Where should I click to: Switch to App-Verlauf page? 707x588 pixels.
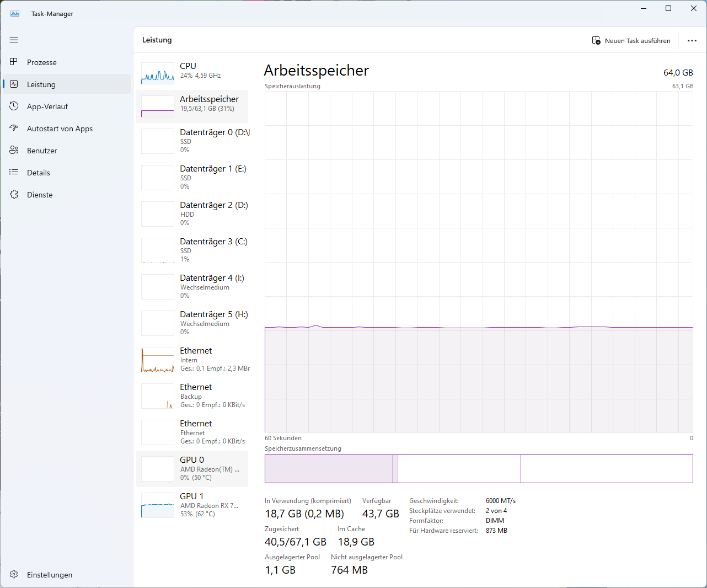coord(66,106)
